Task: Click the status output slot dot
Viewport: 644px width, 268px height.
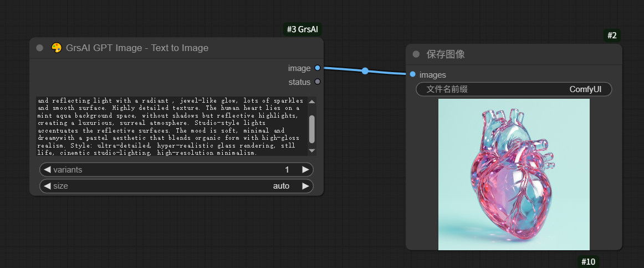Action: coord(317,82)
